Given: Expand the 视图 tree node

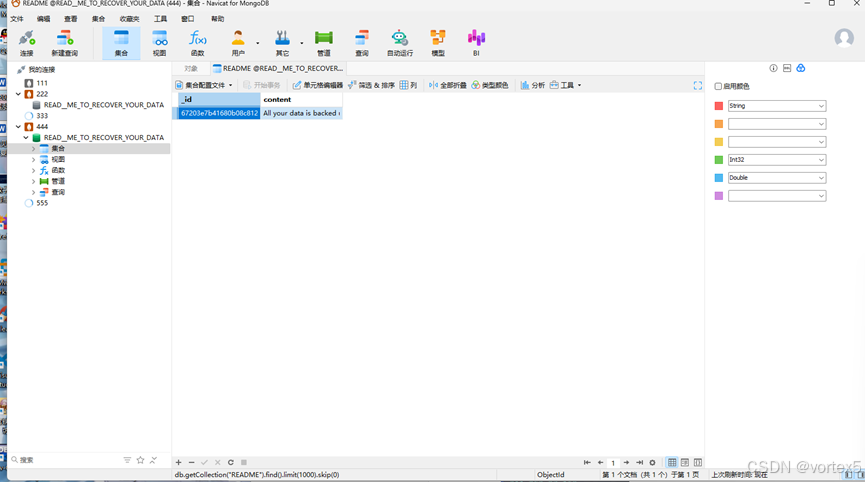Looking at the screenshot, I should pyautogui.click(x=33, y=159).
